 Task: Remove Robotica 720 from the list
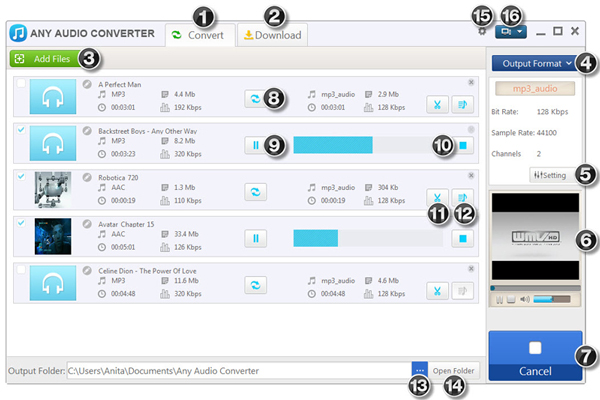point(471,175)
